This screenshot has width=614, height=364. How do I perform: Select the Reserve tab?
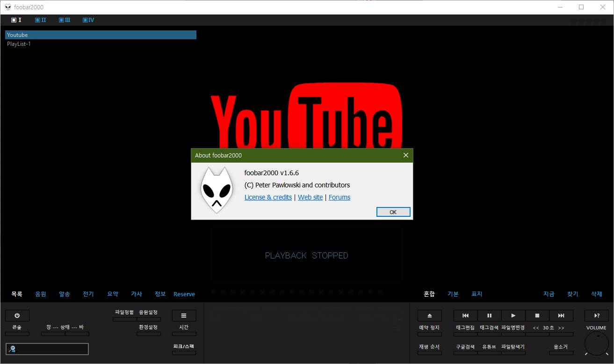coord(184,294)
